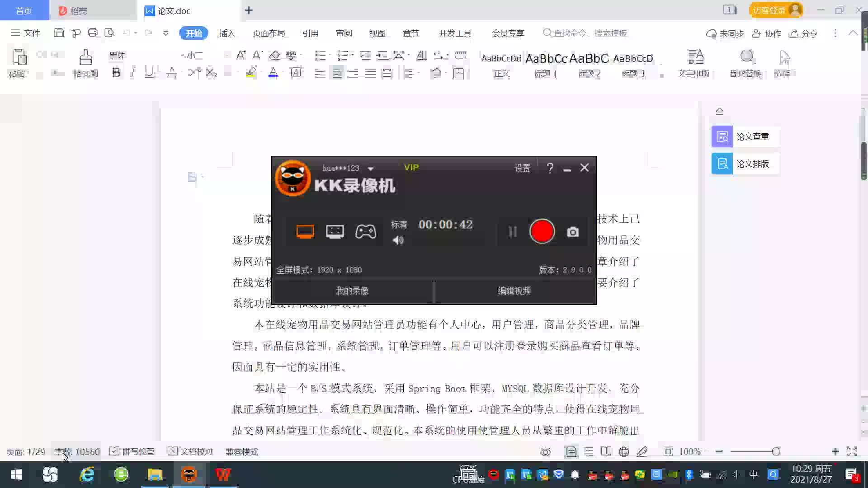Apply center alignment
This screenshot has width=868, height=488.
(x=337, y=73)
